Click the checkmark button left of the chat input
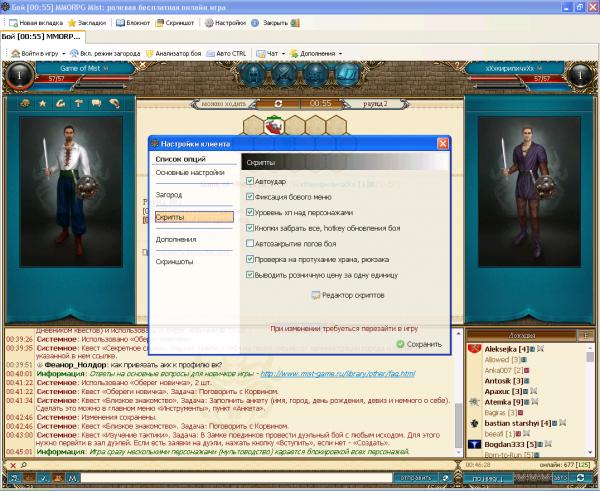This screenshot has width=600, height=491. point(44,478)
